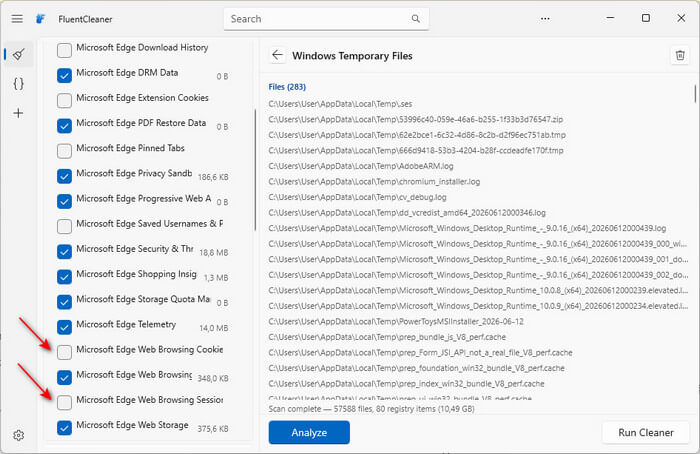Image resolution: width=700 pixels, height=454 pixels.
Task: Open the curly braces script editor icon
Action: [x=18, y=83]
